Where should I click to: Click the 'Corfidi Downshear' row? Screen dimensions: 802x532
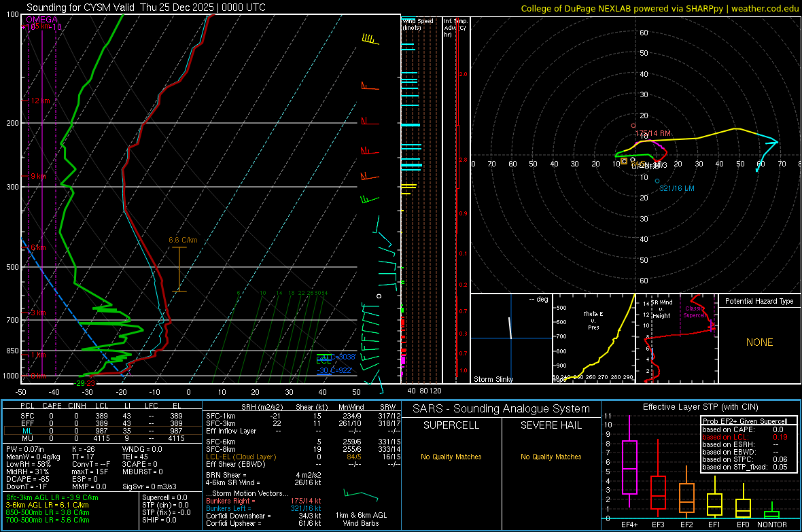tap(264, 516)
